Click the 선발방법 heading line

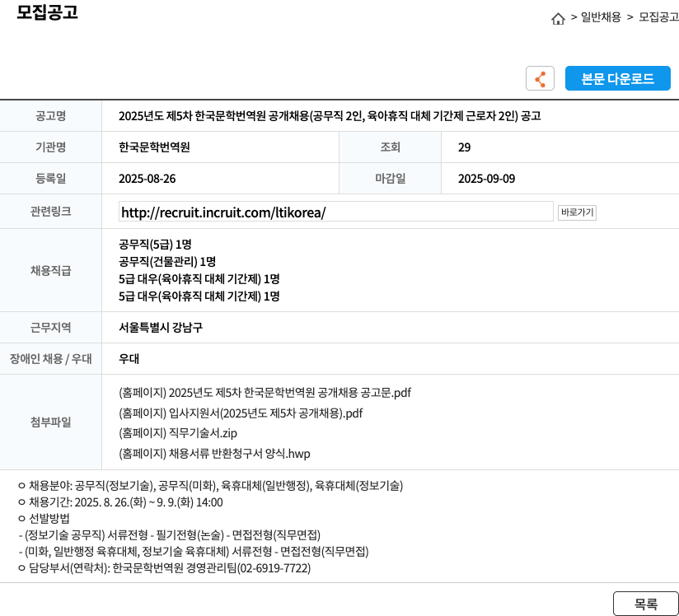click(x=44, y=519)
